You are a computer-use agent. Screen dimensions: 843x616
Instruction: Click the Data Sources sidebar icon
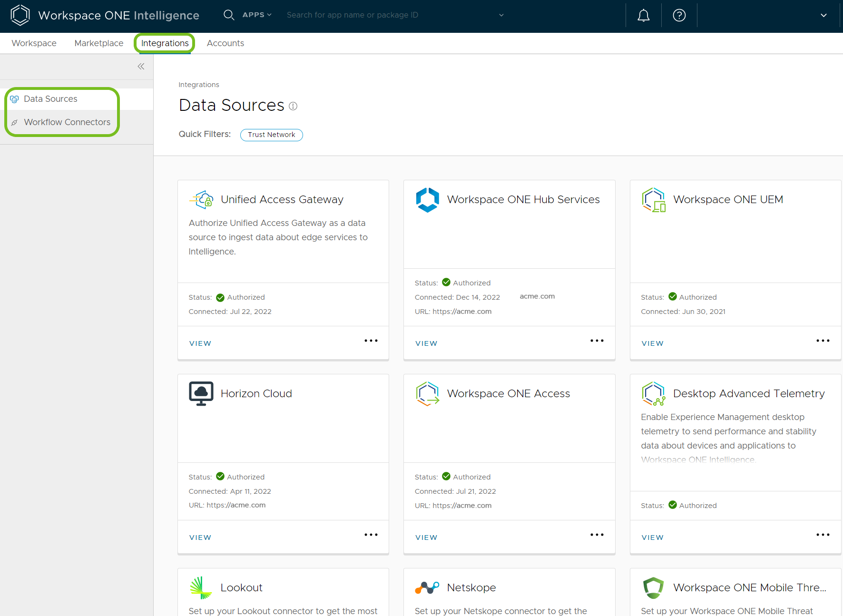15,99
